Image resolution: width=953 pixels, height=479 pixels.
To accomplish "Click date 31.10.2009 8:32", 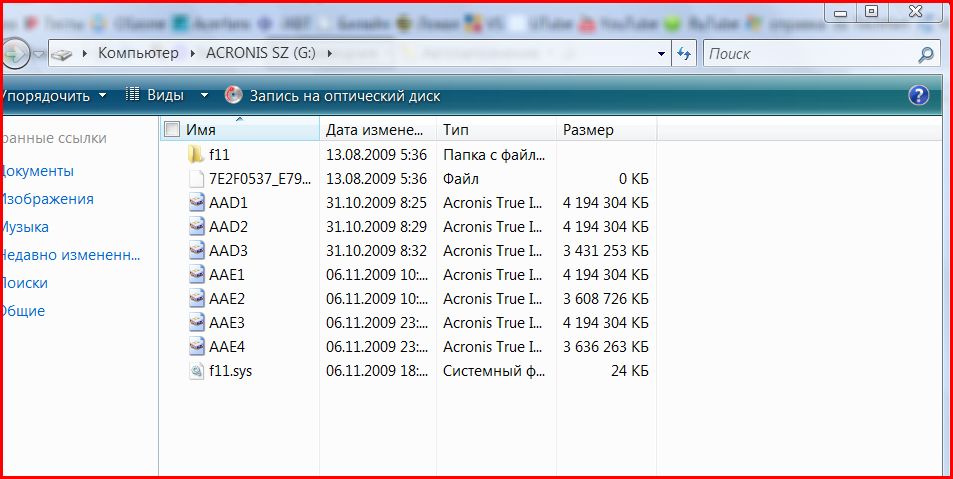I will [376, 250].
